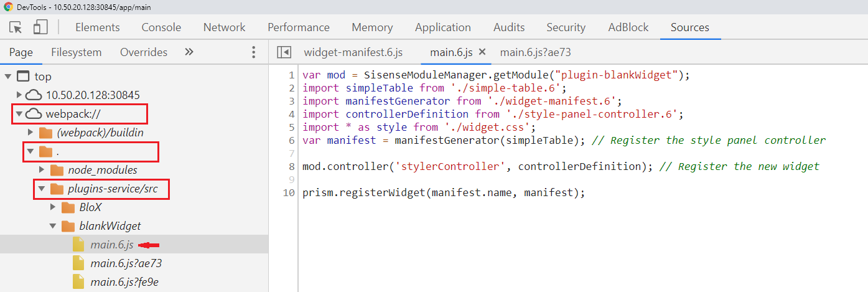The image size is (868, 292).
Task: Hide the navigator sidebar toggle icon
Action: pyautogui.click(x=284, y=52)
